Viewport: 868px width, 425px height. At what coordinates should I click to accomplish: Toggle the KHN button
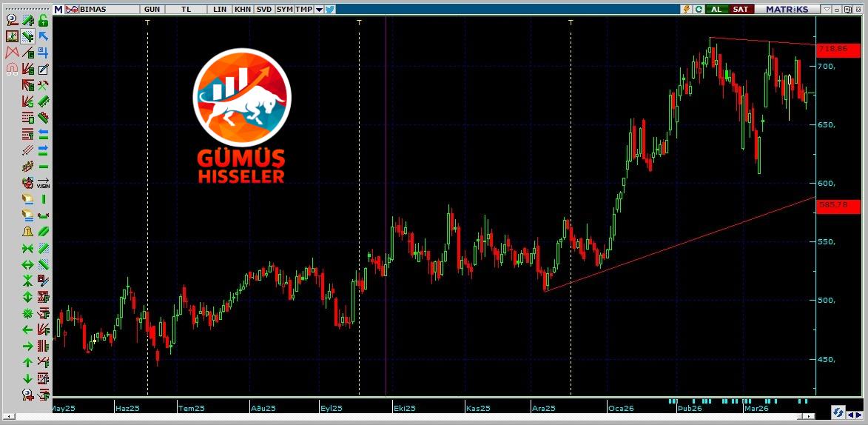click(242, 10)
